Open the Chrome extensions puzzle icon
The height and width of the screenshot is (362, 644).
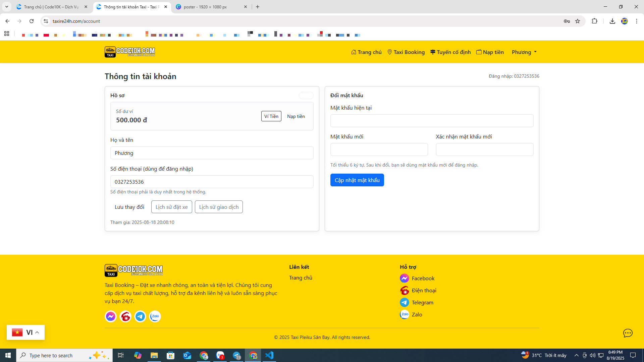click(x=595, y=21)
